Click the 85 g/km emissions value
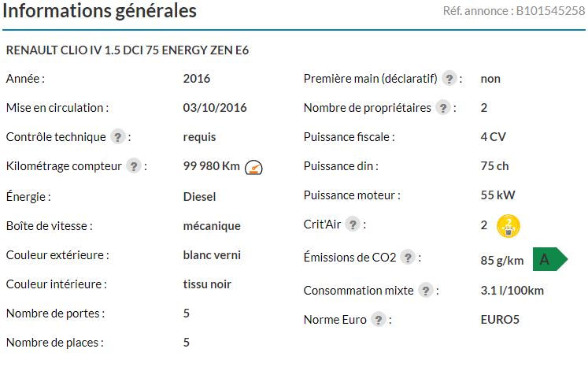 pyautogui.click(x=502, y=261)
